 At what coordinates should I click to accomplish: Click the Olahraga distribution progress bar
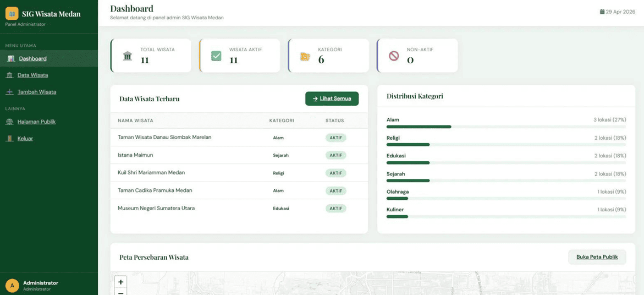click(x=506, y=199)
